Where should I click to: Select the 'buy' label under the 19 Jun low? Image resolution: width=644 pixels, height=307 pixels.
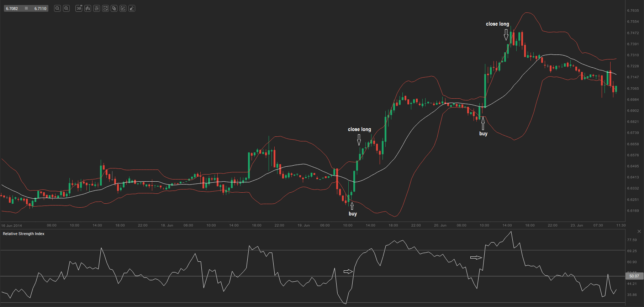[x=353, y=214]
